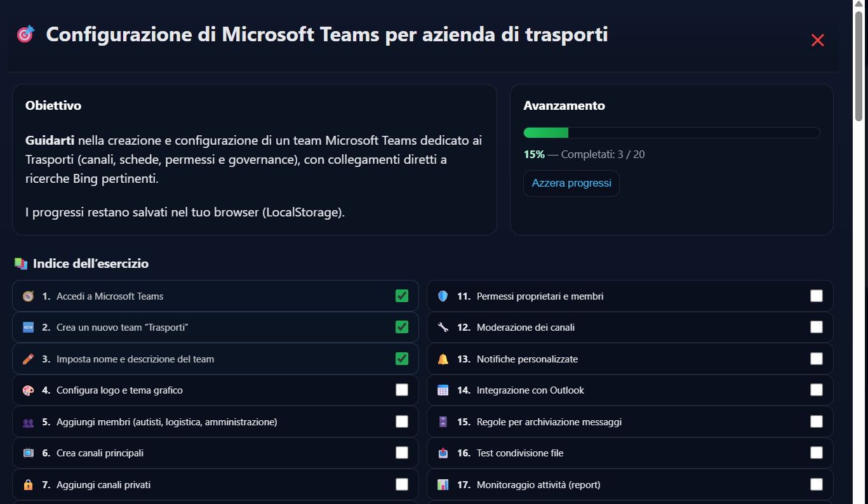Click the target emoji beside the page title
The image size is (868, 504).
[25, 34]
